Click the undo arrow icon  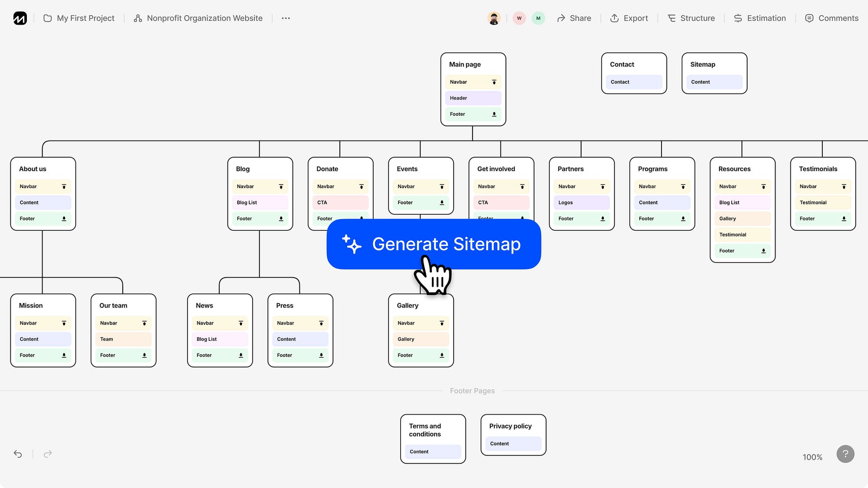(x=18, y=454)
